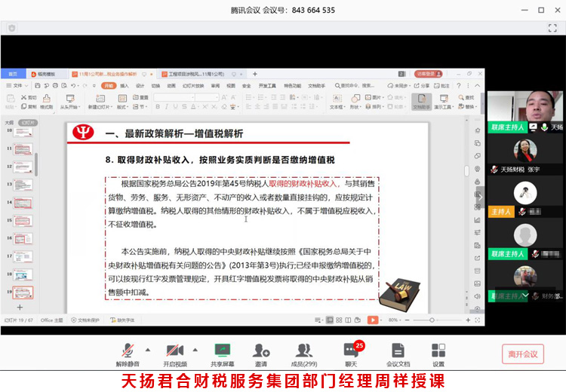This screenshot has width=566, height=392.
Task: Switch to the 插入 ribbon tab
Action: click(125, 86)
